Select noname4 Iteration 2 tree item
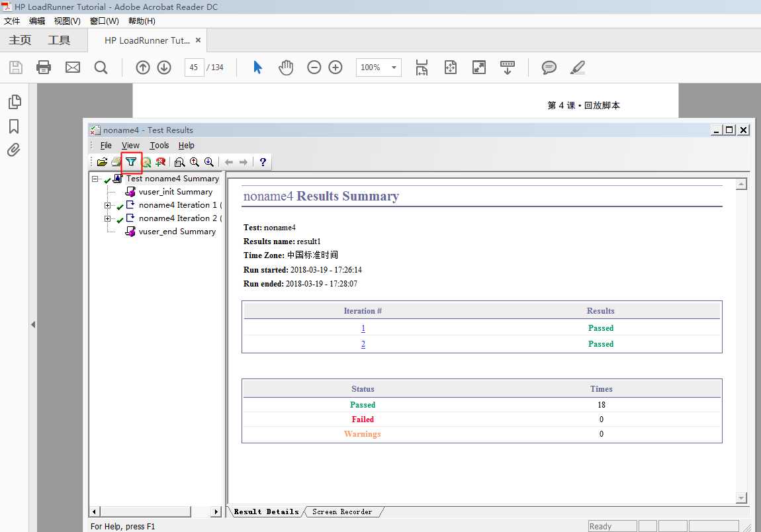This screenshot has height=532, width=761. 180,218
